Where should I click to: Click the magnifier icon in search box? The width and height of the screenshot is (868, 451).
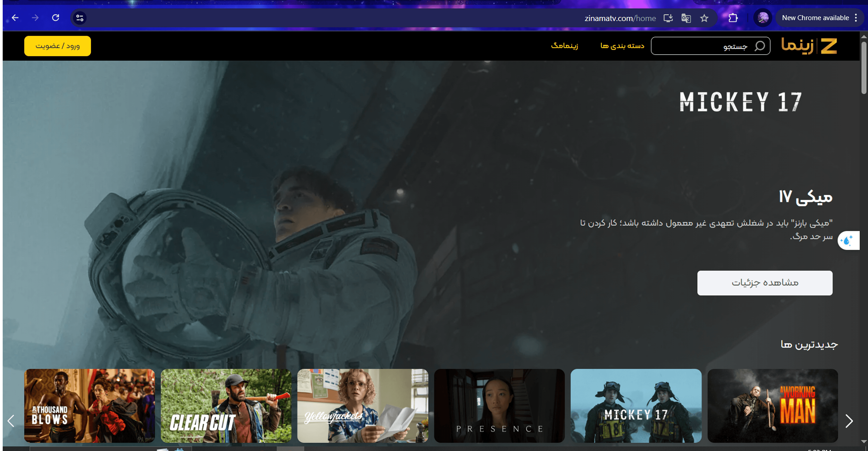759,46
